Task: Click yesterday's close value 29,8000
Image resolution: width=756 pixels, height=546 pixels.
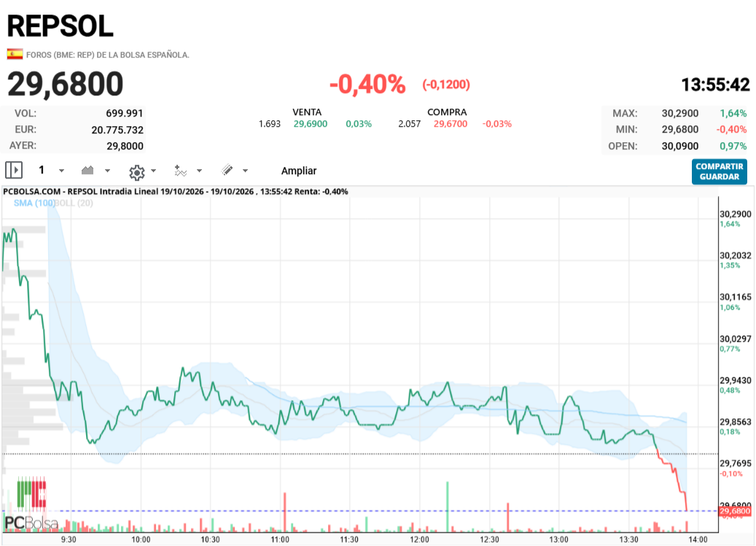Action: click(125, 146)
